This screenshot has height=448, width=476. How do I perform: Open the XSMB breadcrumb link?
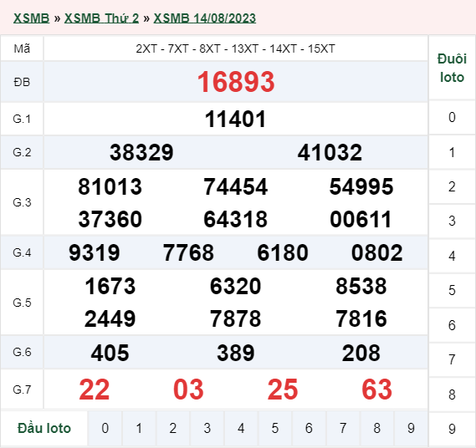click(31, 18)
